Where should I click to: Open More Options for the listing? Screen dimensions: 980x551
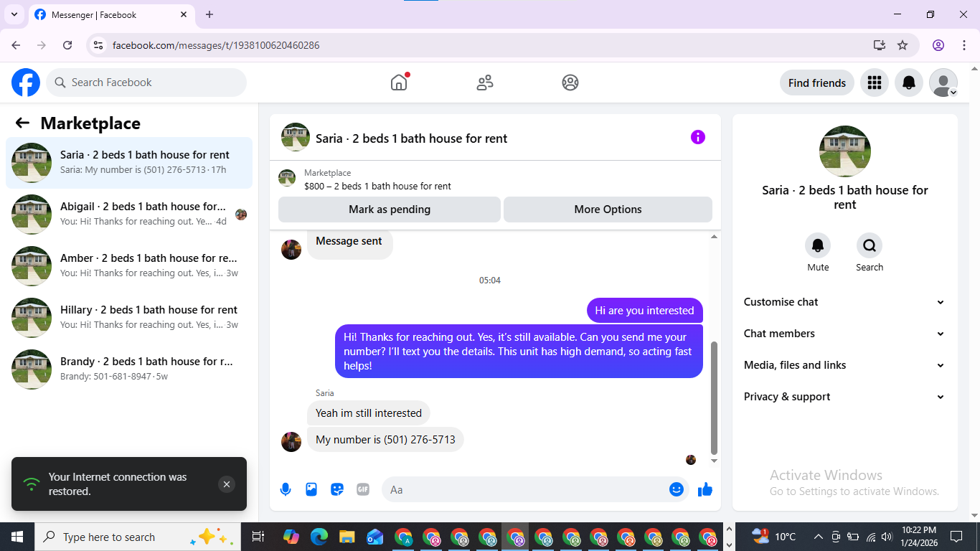pyautogui.click(x=608, y=209)
